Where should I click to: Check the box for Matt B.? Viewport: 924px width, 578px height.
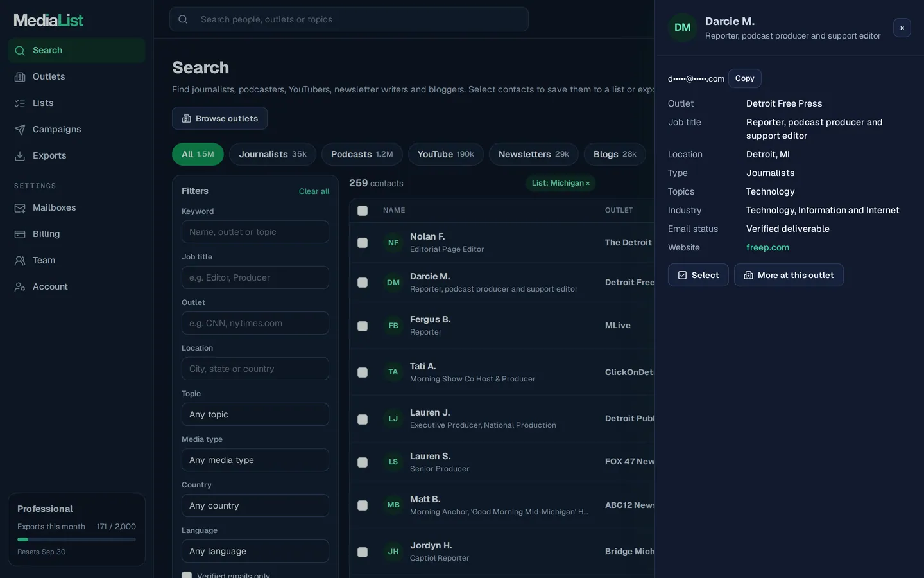click(363, 505)
